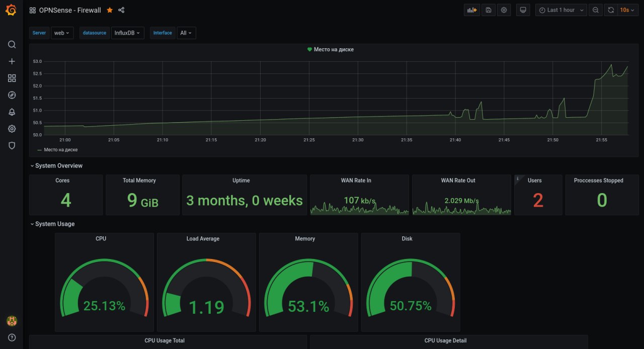Open the Users panel title menu
Screen dimensions: 644x349
(x=535, y=180)
